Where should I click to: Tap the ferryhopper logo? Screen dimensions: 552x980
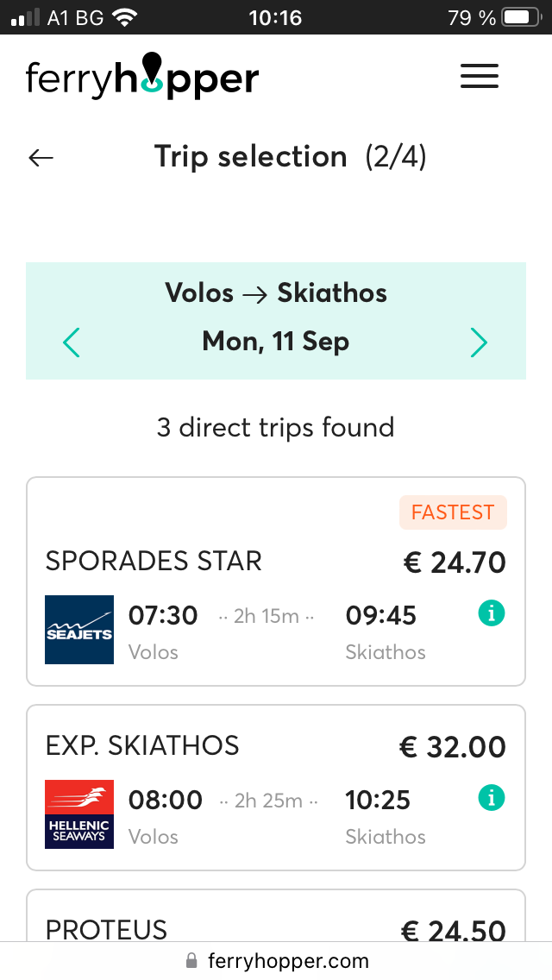click(x=142, y=76)
